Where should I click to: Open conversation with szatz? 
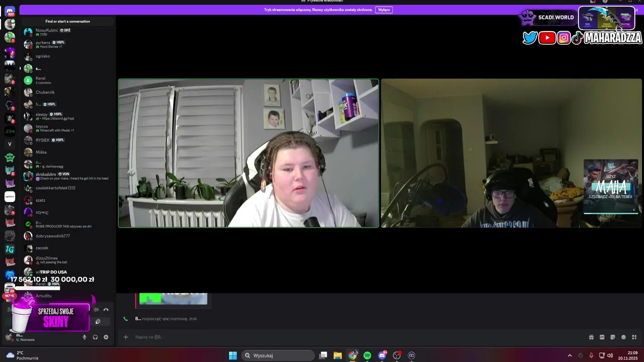pyautogui.click(x=67, y=200)
